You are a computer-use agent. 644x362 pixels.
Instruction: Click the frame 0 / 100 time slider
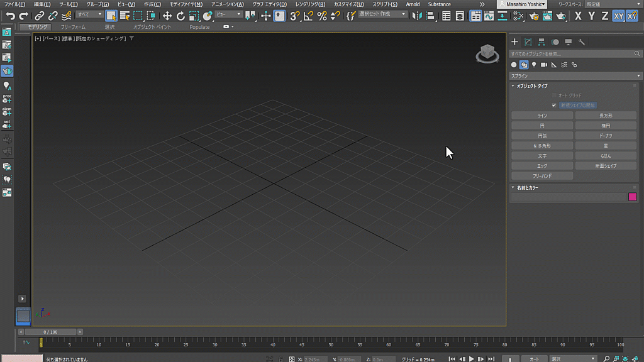[x=50, y=332]
